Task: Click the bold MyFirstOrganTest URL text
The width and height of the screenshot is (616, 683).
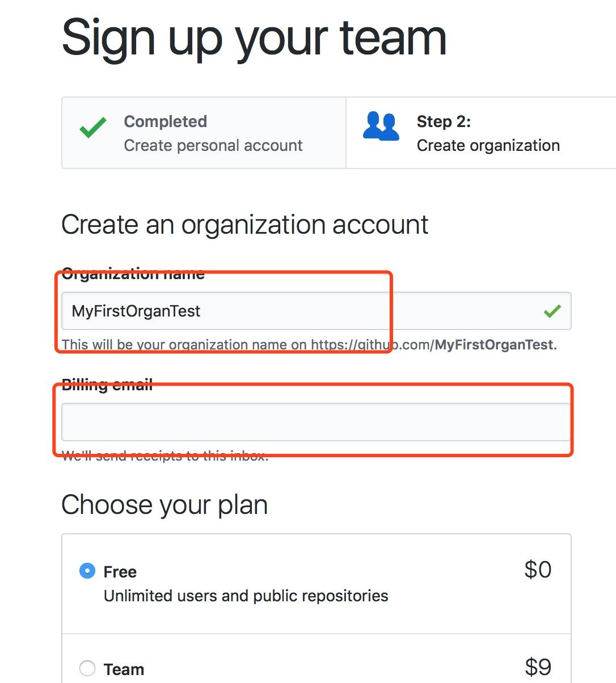Action: (x=493, y=345)
